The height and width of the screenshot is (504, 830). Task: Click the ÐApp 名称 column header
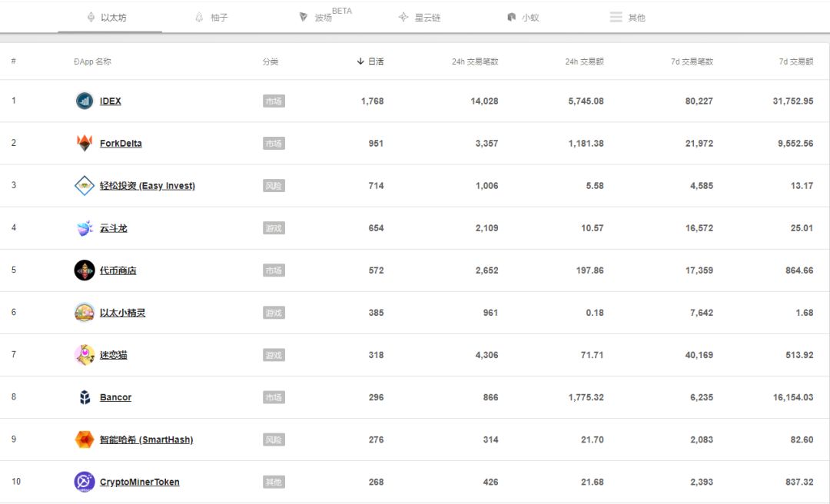[x=93, y=61]
